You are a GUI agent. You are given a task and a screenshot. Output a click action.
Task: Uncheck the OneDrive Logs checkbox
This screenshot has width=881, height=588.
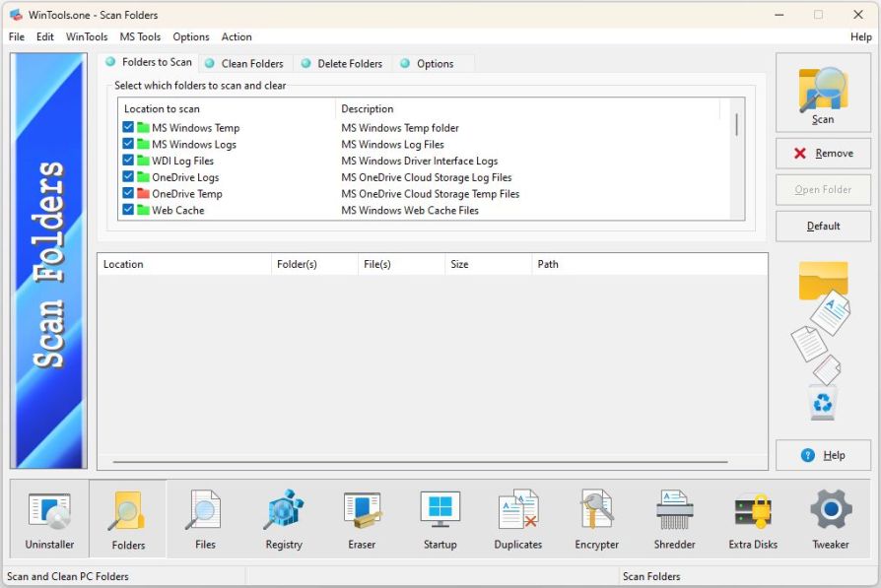tap(128, 176)
